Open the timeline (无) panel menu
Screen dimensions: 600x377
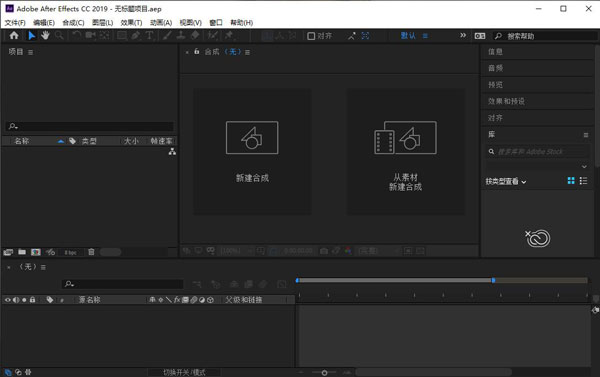[43, 267]
